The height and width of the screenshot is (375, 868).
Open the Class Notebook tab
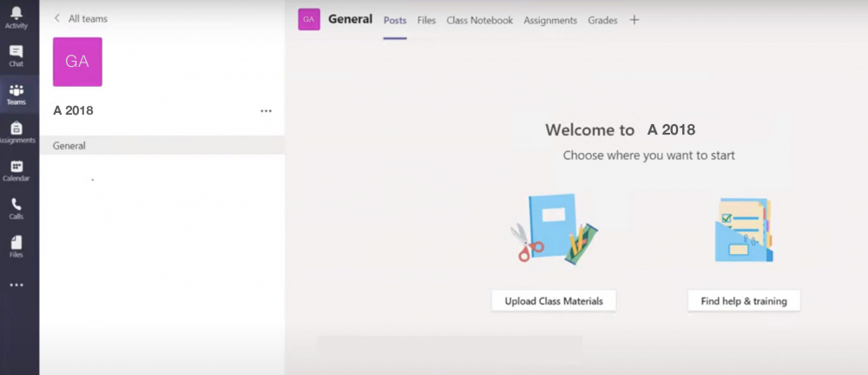coord(479,21)
